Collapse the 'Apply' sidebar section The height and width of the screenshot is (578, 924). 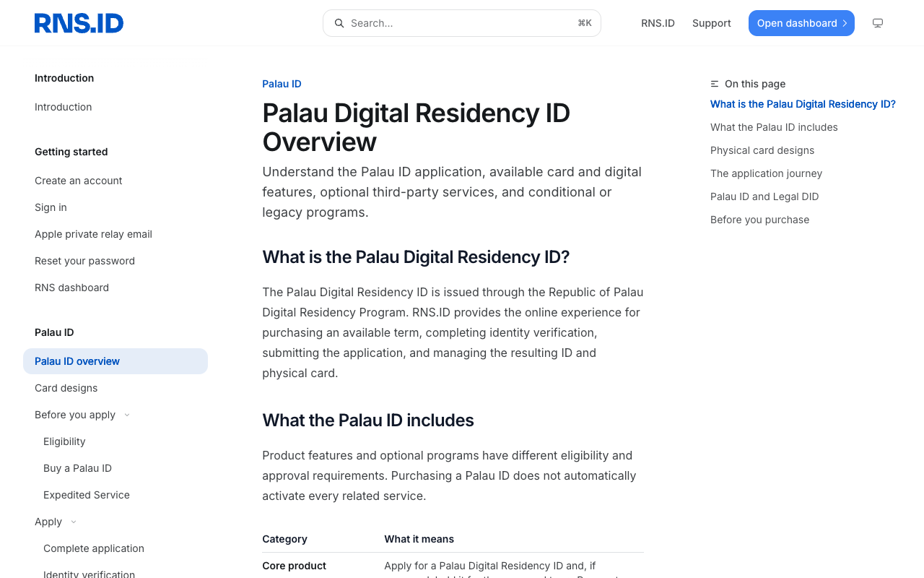pos(74,522)
